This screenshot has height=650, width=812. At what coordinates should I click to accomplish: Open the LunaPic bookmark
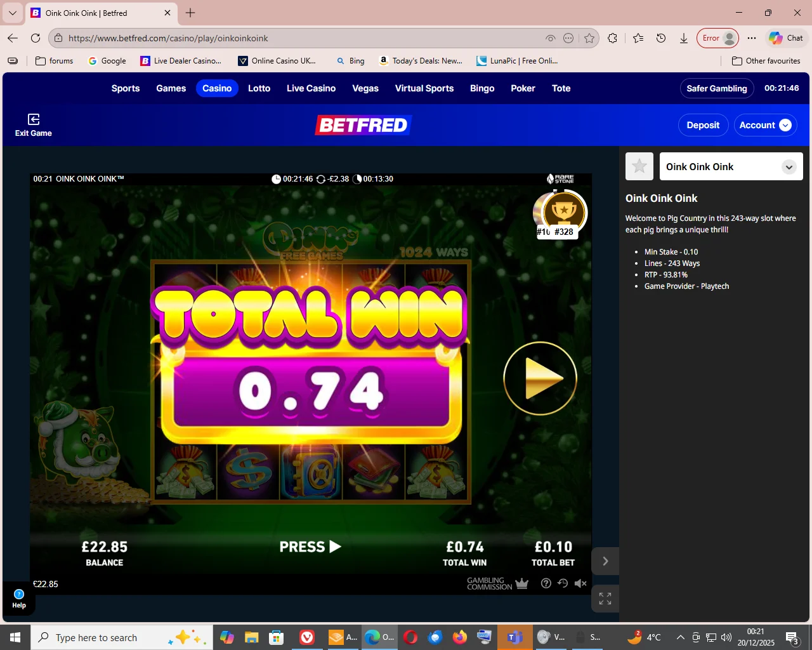tap(518, 61)
